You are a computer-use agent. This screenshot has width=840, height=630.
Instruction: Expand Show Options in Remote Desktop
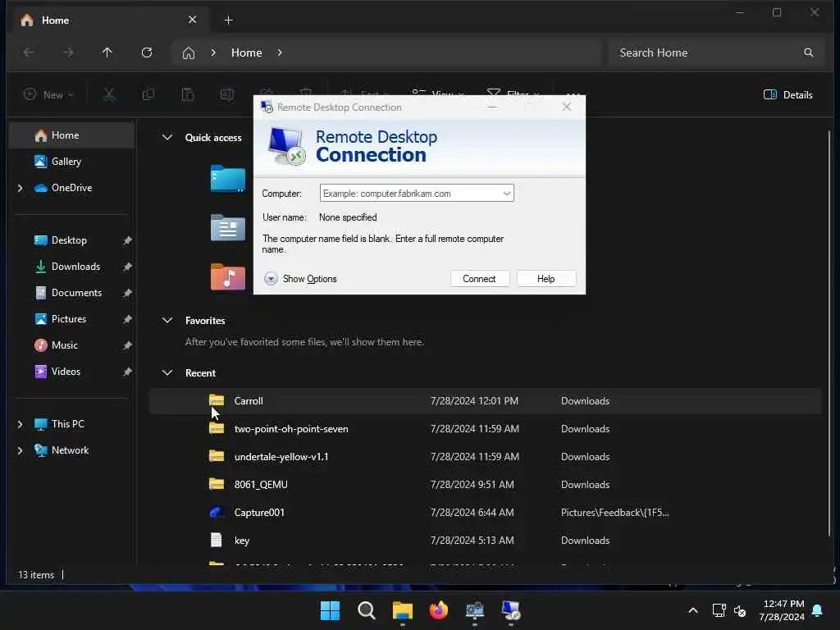[x=300, y=279]
